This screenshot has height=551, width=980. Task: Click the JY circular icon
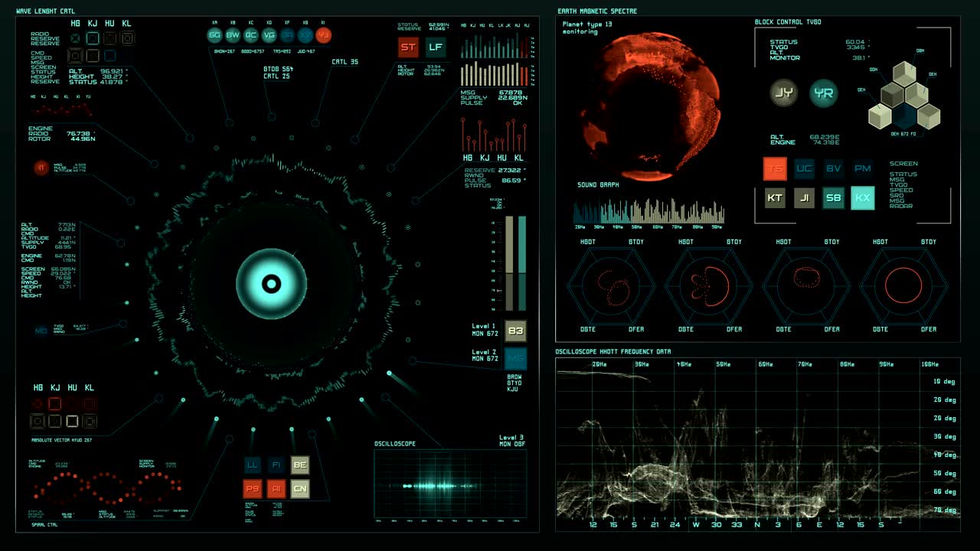point(782,93)
